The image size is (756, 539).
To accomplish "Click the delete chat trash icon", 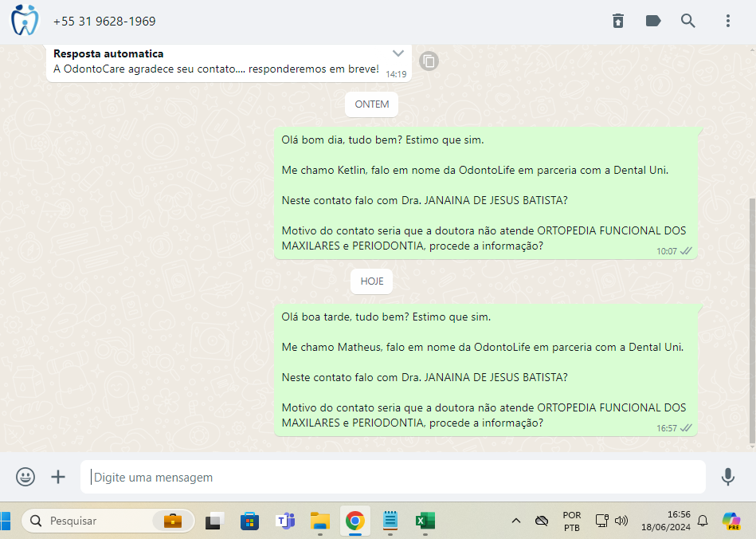I will coord(617,21).
